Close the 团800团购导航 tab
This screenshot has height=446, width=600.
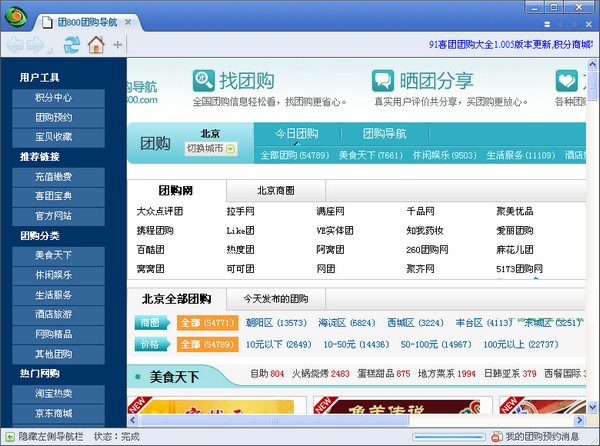click(128, 22)
